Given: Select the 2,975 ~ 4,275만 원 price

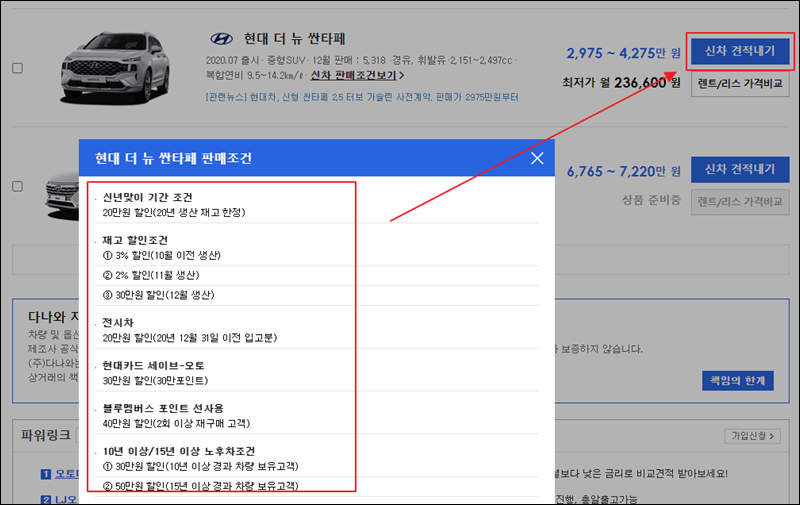Looking at the screenshot, I should click(623, 53).
